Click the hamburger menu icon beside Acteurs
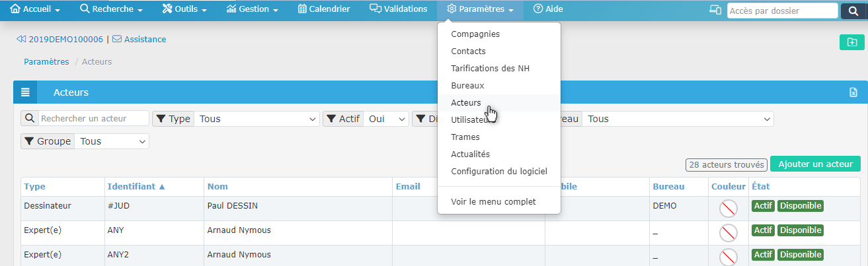The image size is (868, 266). 25,92
